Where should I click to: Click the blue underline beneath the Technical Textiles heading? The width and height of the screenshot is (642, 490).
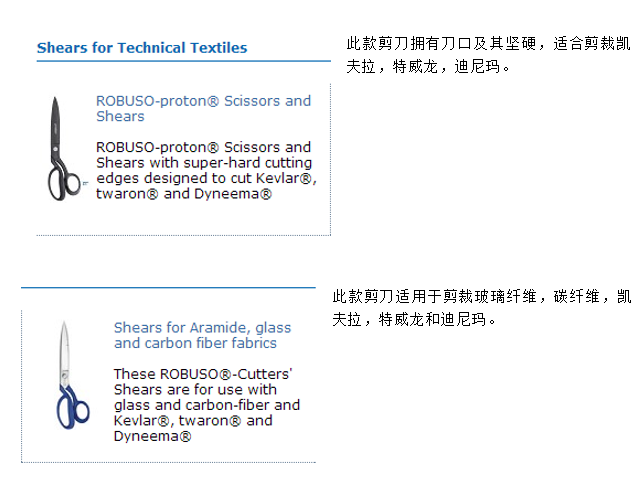tap(183, 61)
